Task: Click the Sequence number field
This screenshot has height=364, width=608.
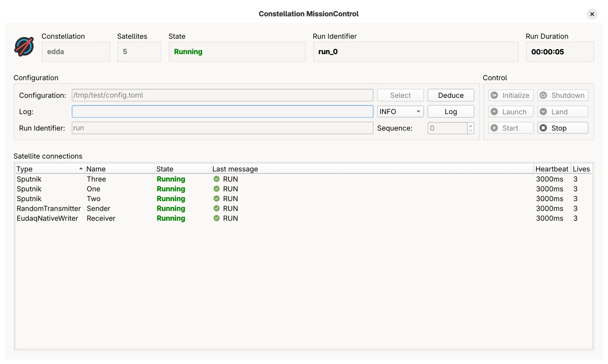Action: tap(447, 128)
